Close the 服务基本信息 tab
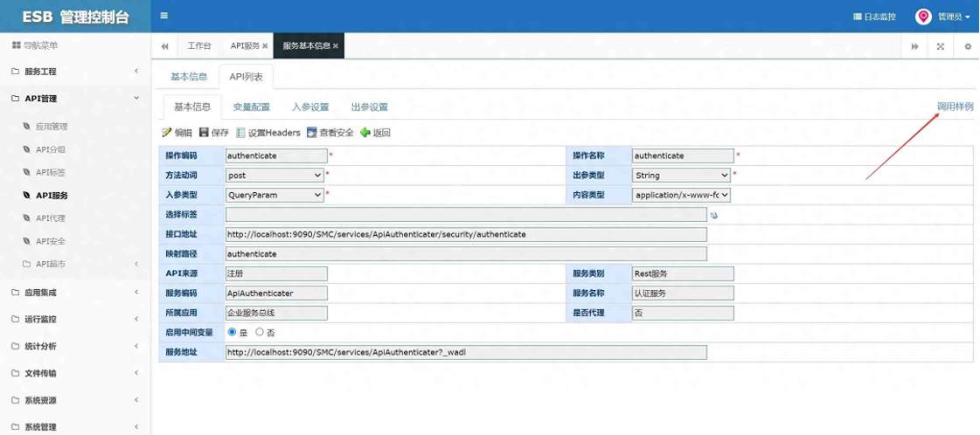The width and height of the screenshot is (980, 435). pyautogui.click(x=336, y=46)
